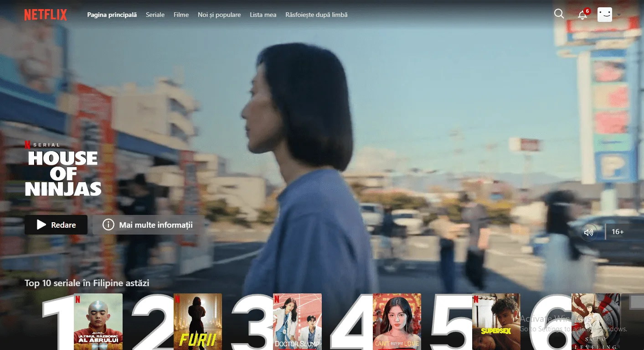Open the notifications bell
The image size is (644, 350).
pyautogui.click(x=582, y=15)
